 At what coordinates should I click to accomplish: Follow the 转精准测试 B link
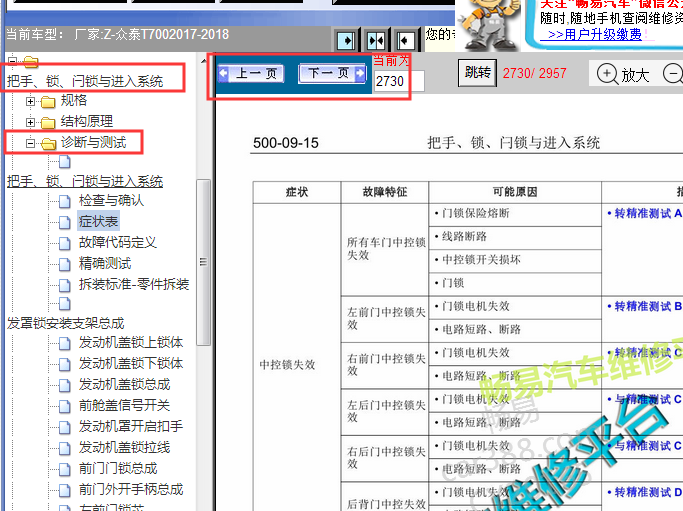coord(644,307)
